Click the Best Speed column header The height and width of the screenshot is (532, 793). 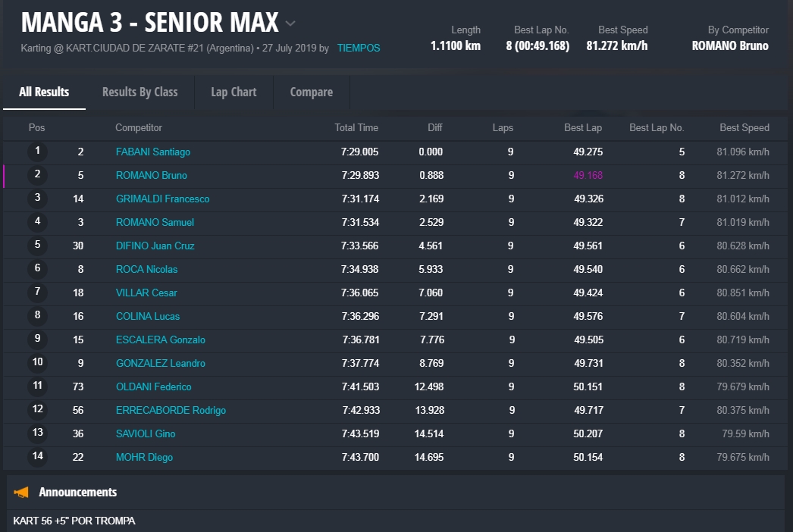click(744, 127)
